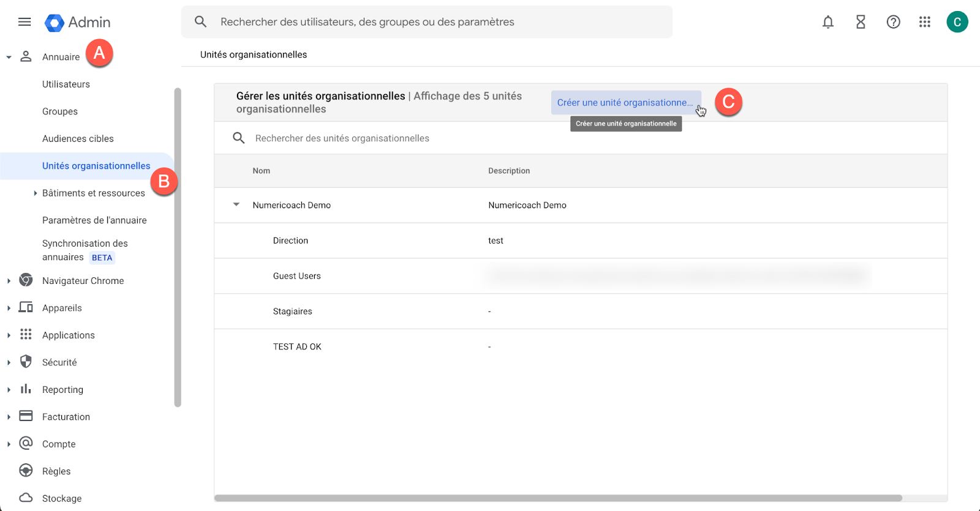Click the Applications grid icon in sidebar
Viewport: 980px width, 511px height.
point(26,334)
